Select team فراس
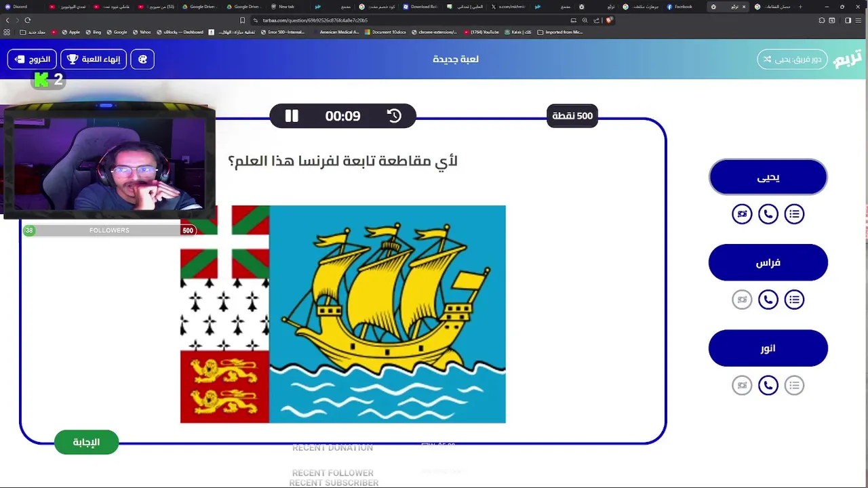The image size is (868, 488). 768,262
